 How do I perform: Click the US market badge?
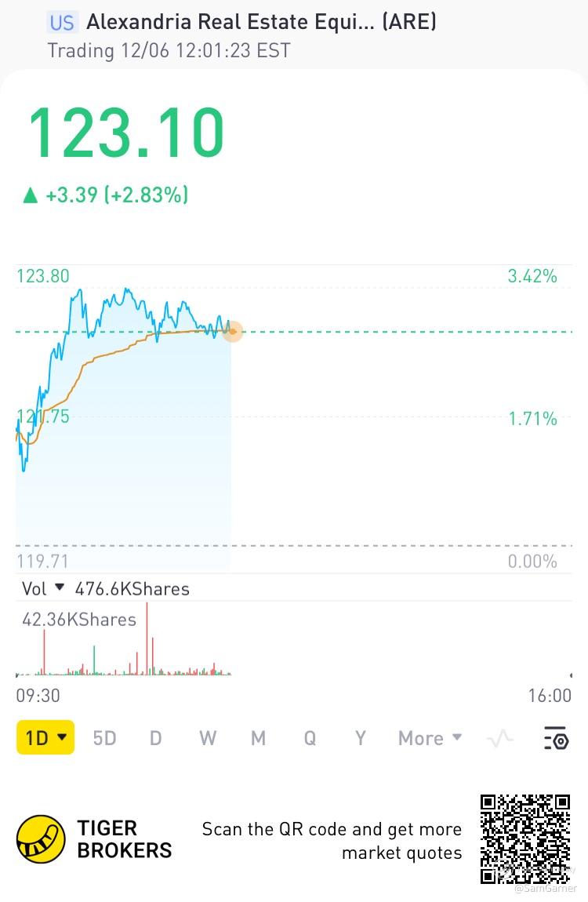(x=62, y=22)
